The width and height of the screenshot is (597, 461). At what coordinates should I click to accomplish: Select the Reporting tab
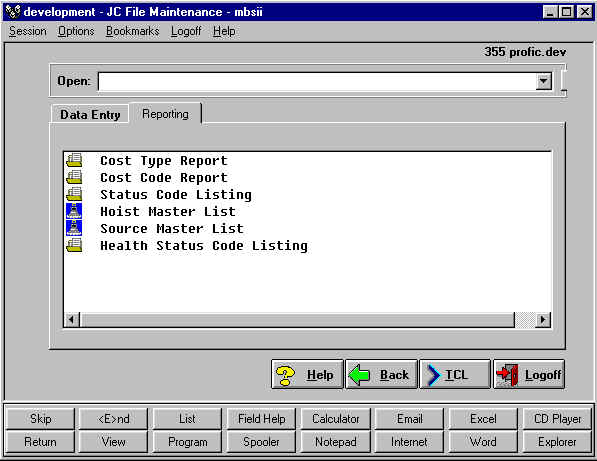165,114
